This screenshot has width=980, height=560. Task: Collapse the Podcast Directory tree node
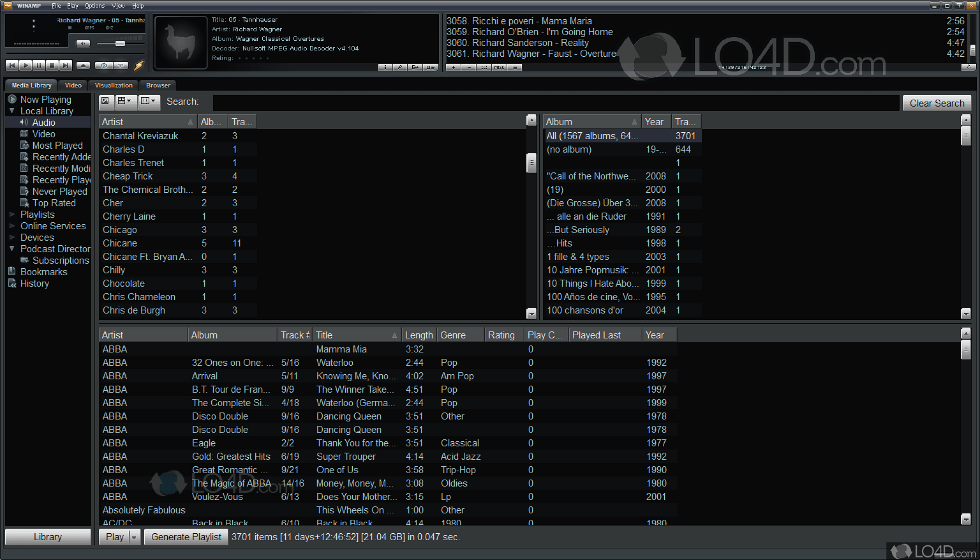[11, 249]
